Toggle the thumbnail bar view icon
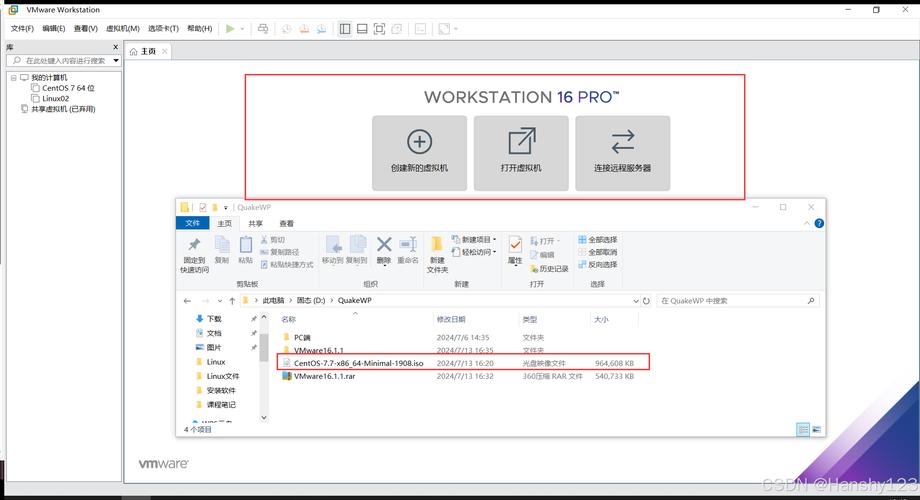920x500 pixels. pos(362,29)
